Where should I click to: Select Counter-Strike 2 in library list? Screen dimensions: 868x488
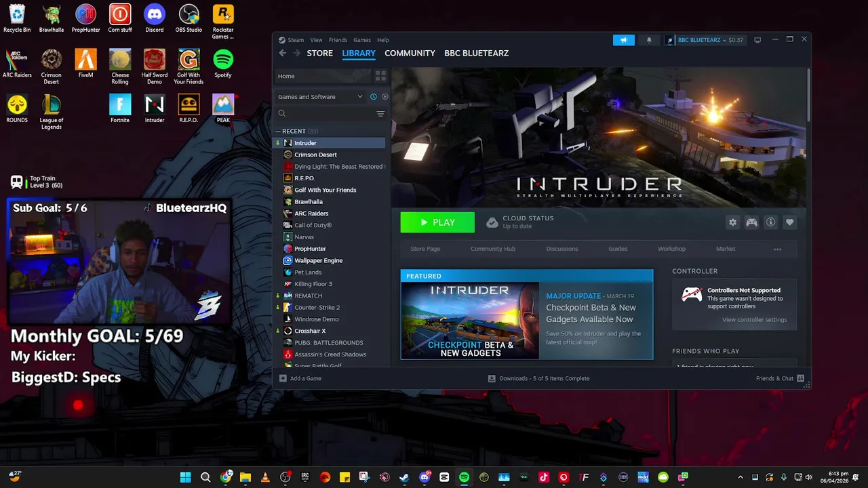(330, 308)
